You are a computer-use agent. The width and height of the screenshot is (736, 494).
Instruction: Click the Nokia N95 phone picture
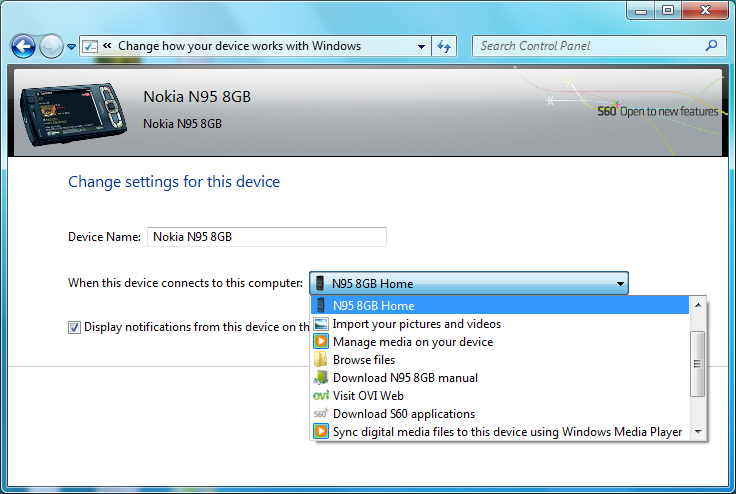73,114
